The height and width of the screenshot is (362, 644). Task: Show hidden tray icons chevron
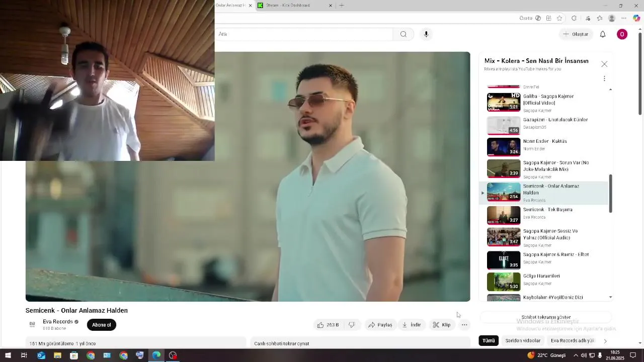[576, 355]
